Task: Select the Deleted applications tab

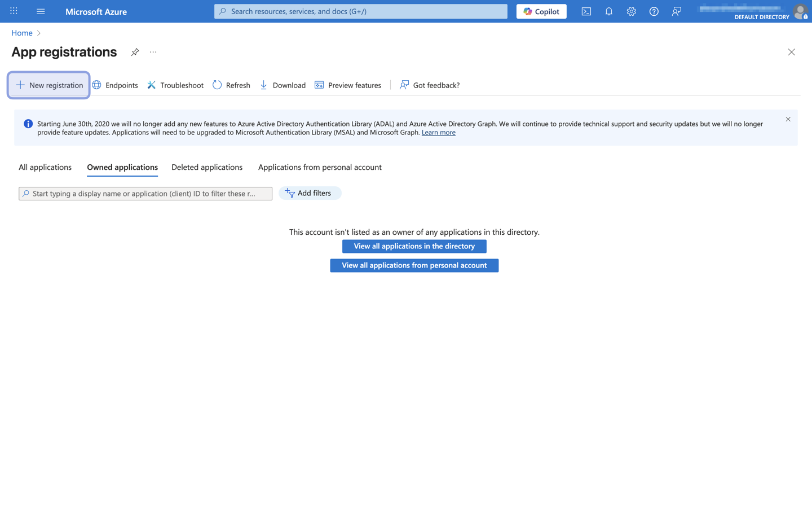Action: point(207,167)
